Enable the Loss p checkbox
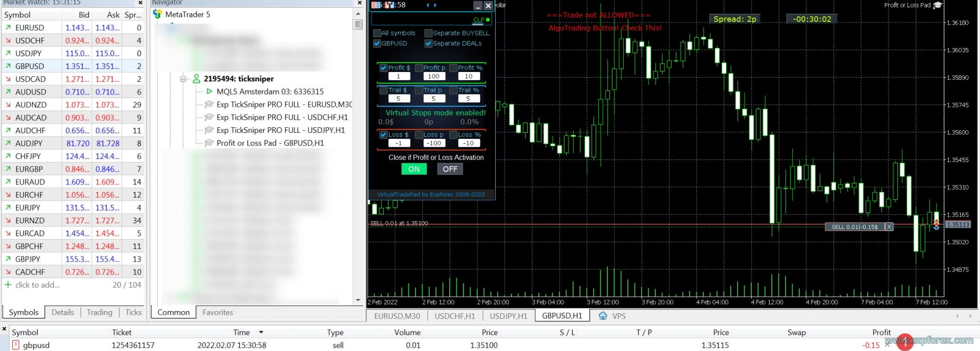Viewport: 980px width, 351px height. tap(419, 135)
